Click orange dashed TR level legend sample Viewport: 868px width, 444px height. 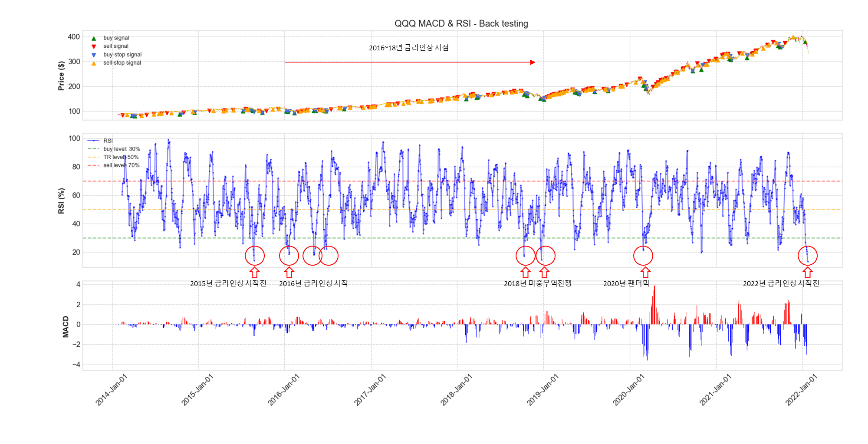94,157
